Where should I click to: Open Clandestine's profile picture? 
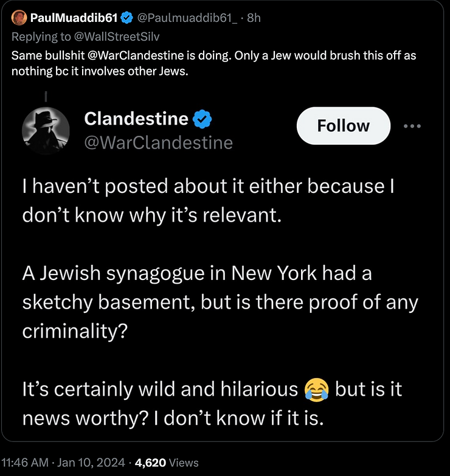coord(46,131)
